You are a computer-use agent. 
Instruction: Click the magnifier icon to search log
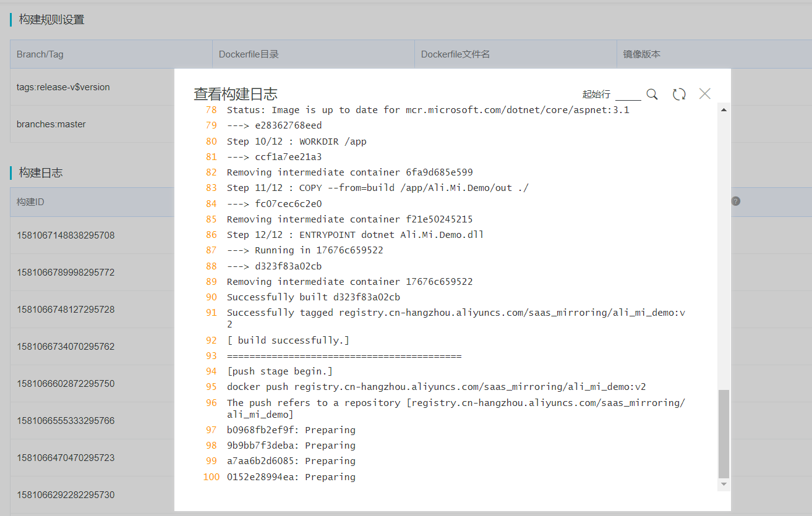pyautogui.click(x=652, y=94)
